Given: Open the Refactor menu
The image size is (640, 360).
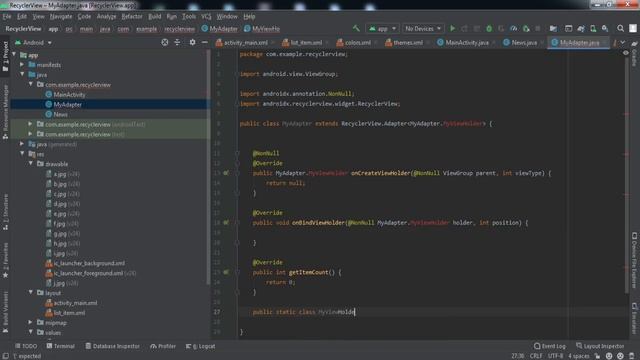Looking at the screenshot, I should (132, 16).
